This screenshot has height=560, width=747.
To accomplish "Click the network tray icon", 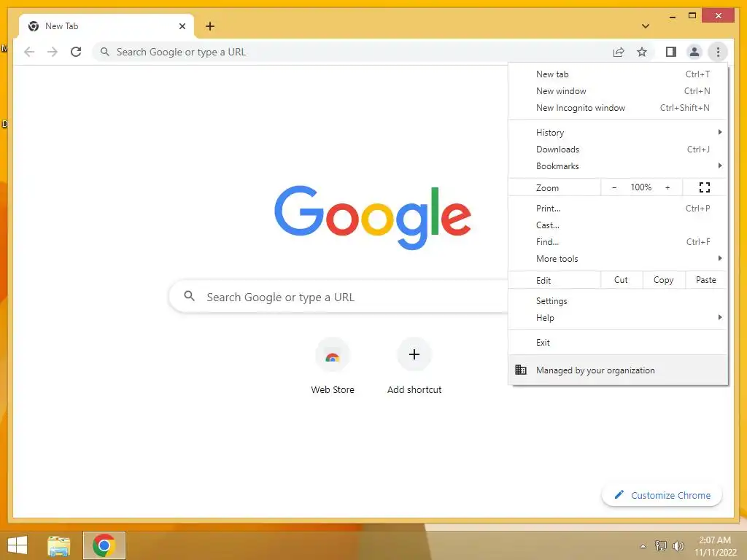I will click(660, 545).
